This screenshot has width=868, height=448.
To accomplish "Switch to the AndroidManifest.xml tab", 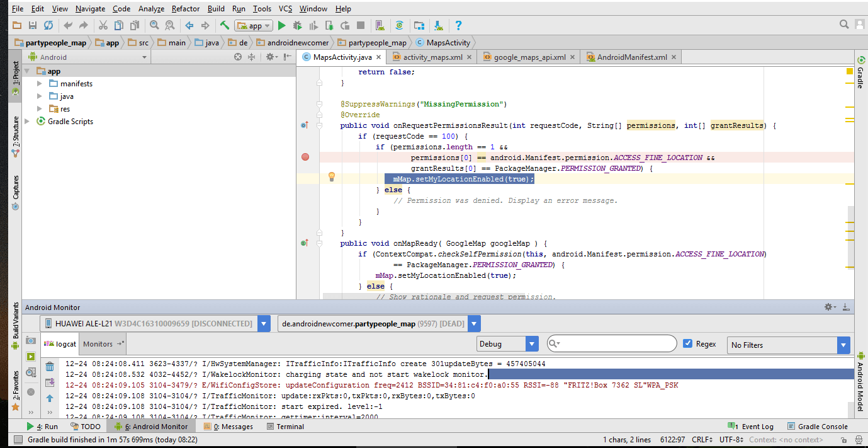I will (631, 57).
